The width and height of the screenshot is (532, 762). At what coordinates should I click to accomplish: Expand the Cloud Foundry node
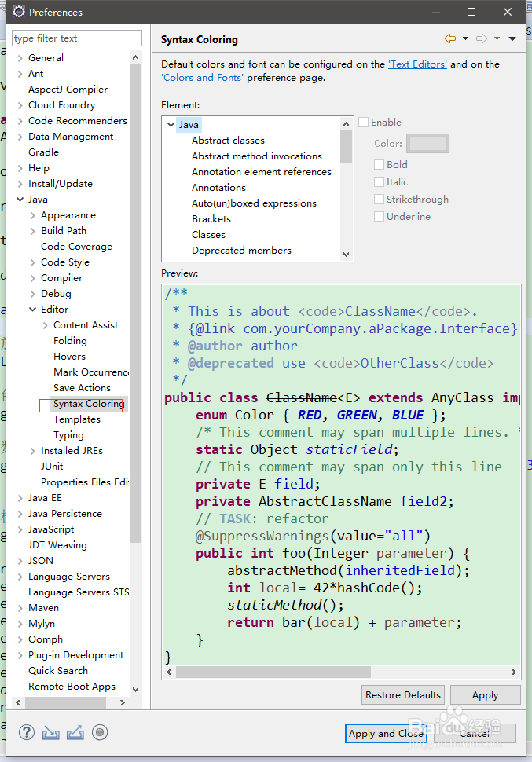20,105
